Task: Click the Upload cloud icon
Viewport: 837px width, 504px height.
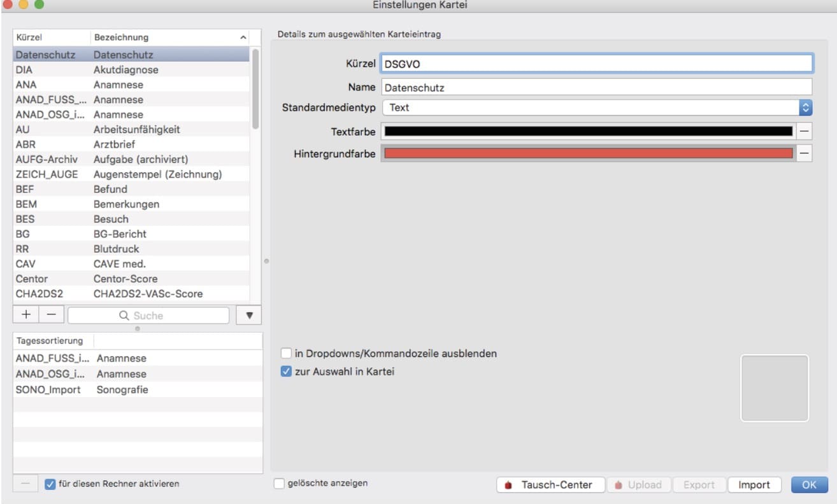Action: pos(617,484)
